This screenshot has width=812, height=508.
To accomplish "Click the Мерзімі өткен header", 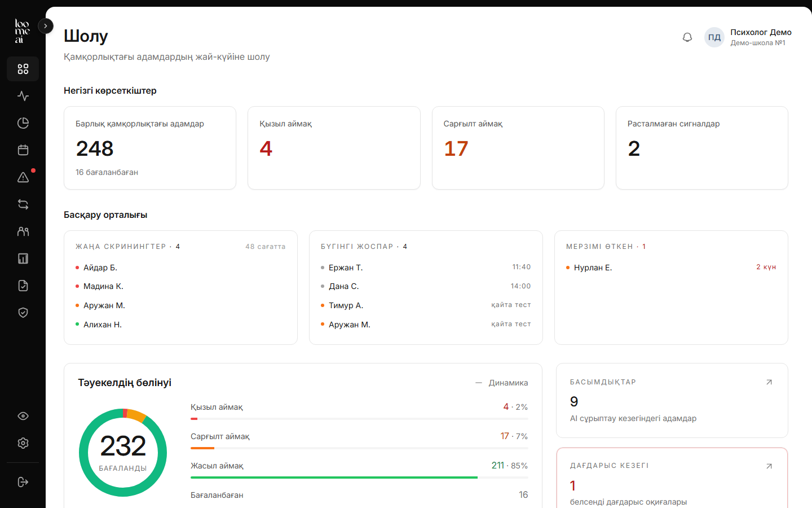I will point(606,247).
